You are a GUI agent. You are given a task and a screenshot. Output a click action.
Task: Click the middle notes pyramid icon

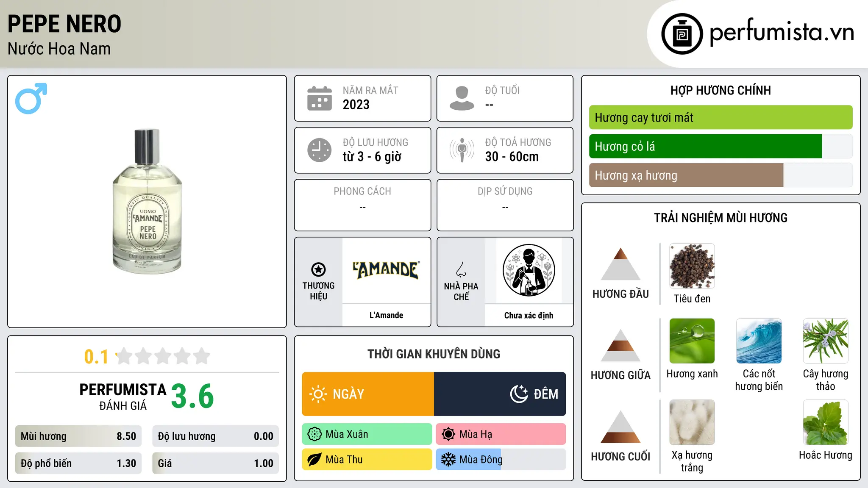point(620,345)
